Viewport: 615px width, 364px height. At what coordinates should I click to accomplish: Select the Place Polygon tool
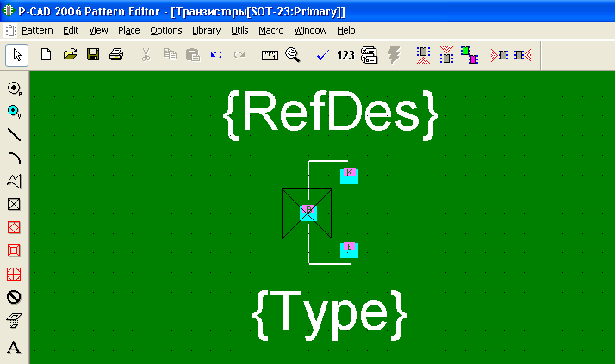(x=14, y=181)
